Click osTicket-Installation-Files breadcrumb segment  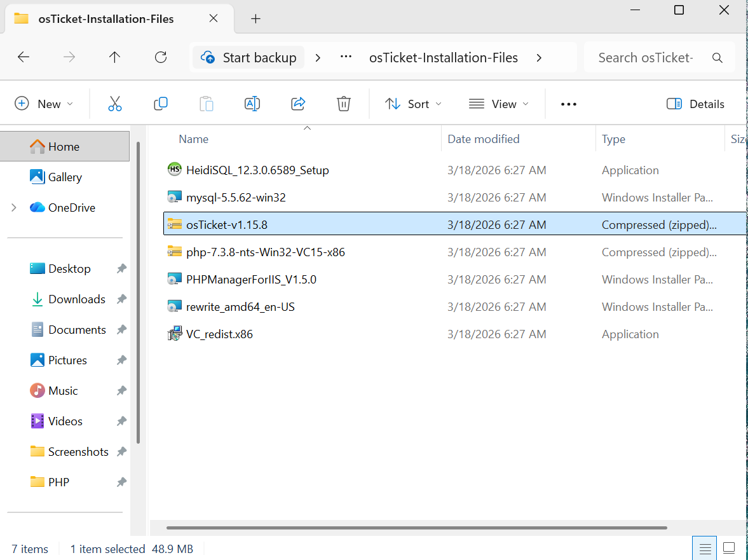[444, 58]
